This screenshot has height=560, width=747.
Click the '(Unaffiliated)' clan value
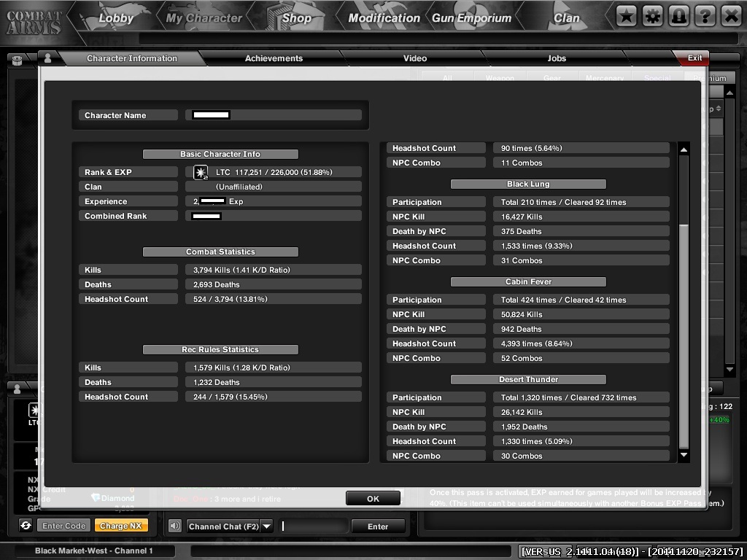pos(239,187)
